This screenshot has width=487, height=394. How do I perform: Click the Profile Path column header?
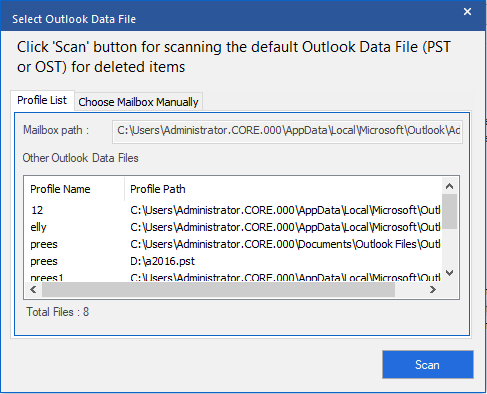click(283, 189)
